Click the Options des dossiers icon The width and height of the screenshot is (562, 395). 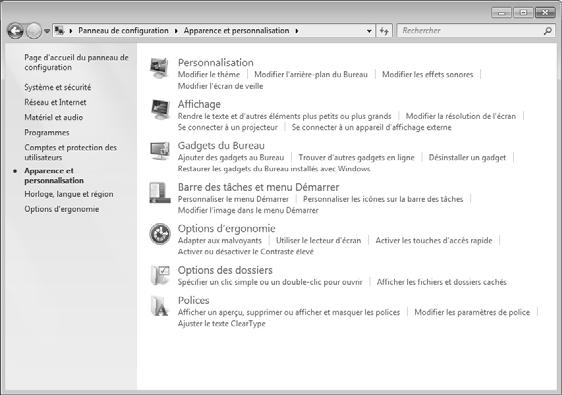(160, 275)
